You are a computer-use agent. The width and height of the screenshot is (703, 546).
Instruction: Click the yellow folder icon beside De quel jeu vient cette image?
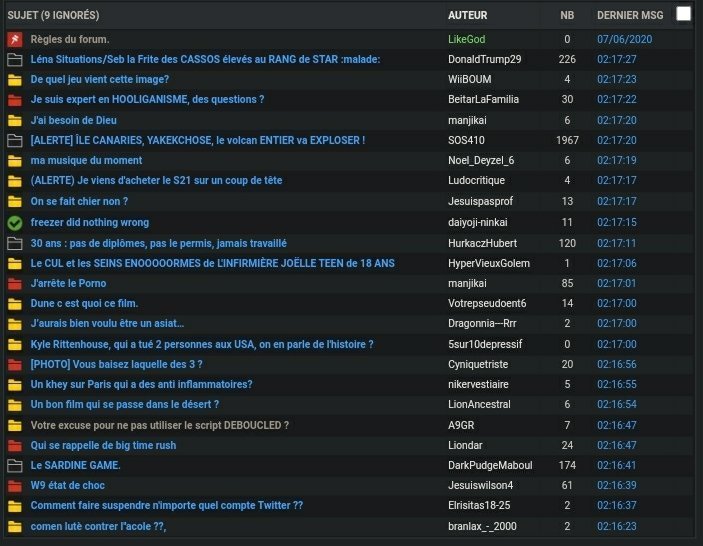(15, 80)
